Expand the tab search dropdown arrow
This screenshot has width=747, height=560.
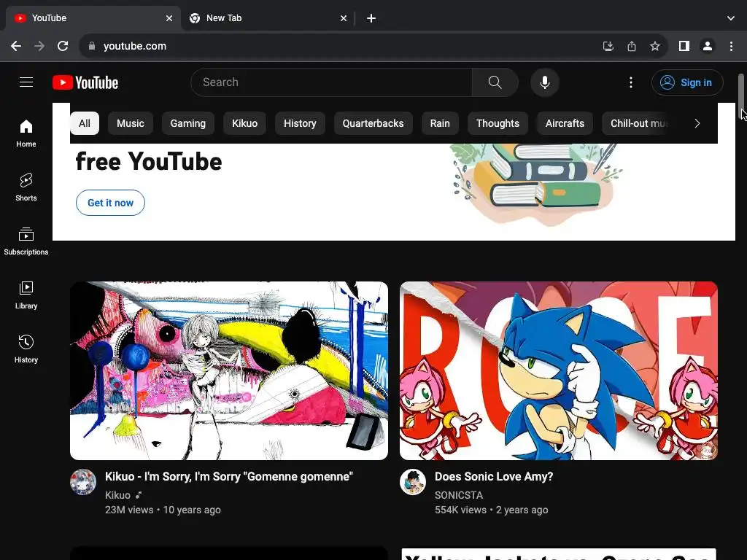731,18
